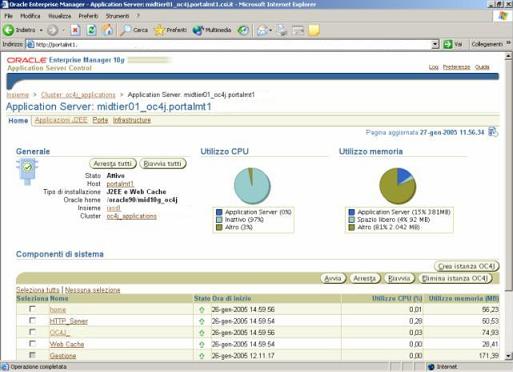Image resolution: width=513 pixels, height=372 pixels.
Task: Open the Web Cache component link
Action: 67,344
